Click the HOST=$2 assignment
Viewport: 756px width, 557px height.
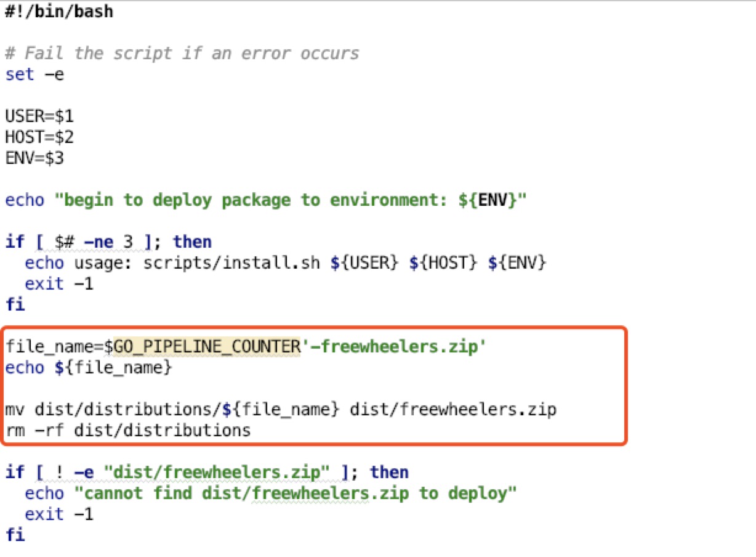pyautogui.click(x=39, y=137)
